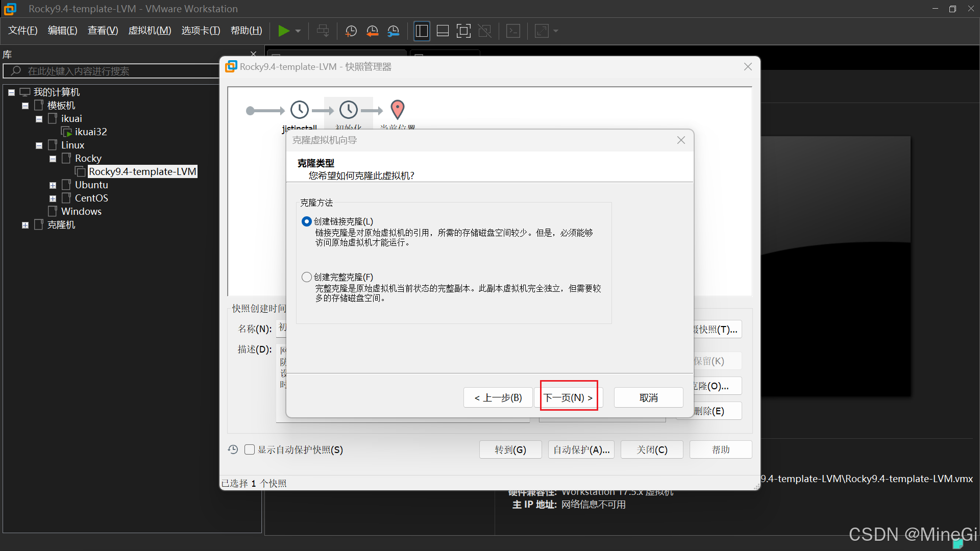Image resolution: width=980 pixels, height=551 pixels.
Task: Click the 下一页(N) next button
Action: 568,397
